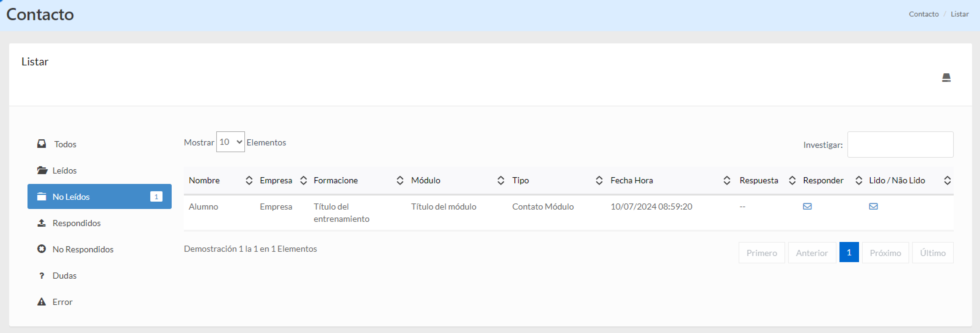Open the Leídos folder
Viewport: 980px width, 333px height.
pyautogui.click(x=64, y=170)
